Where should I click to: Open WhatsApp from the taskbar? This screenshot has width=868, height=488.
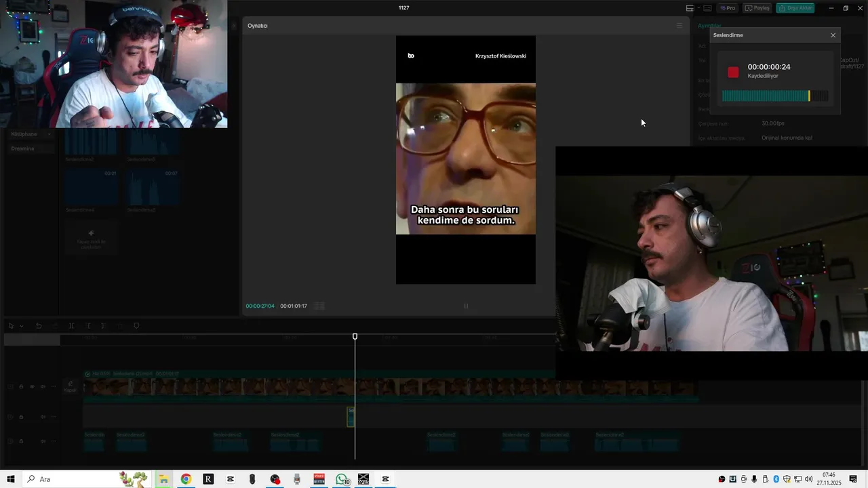click(342, 479)
